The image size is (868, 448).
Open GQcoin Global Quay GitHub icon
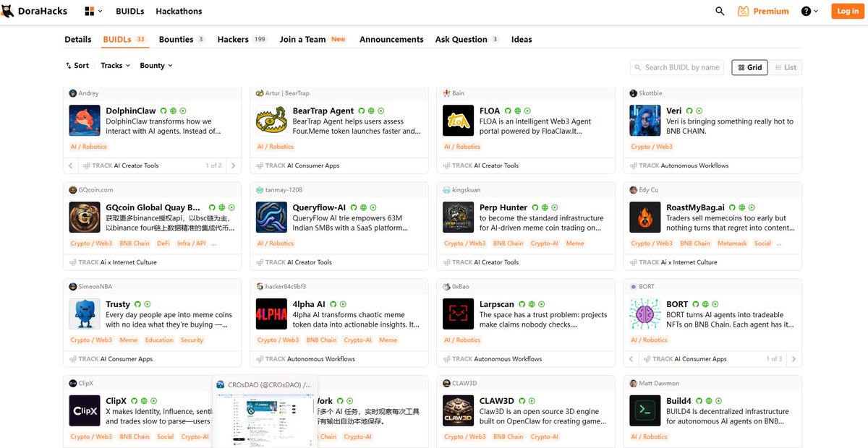(x=212, y=207)
